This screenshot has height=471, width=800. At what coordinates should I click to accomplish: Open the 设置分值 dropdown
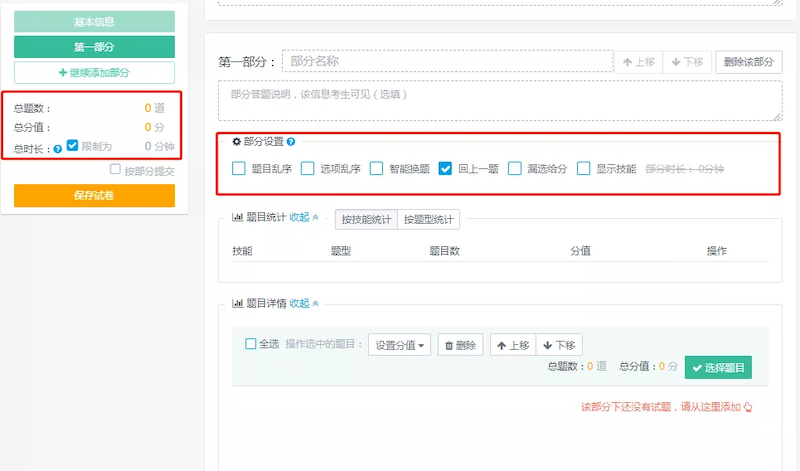399,345
